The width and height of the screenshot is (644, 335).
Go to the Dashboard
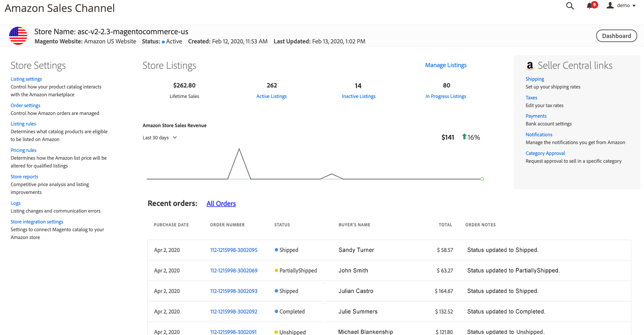click(x=617, y=36)
